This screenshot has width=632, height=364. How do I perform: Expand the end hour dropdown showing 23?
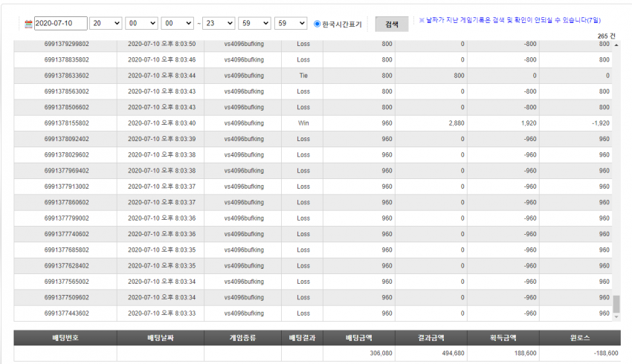(x=219, y=23)
